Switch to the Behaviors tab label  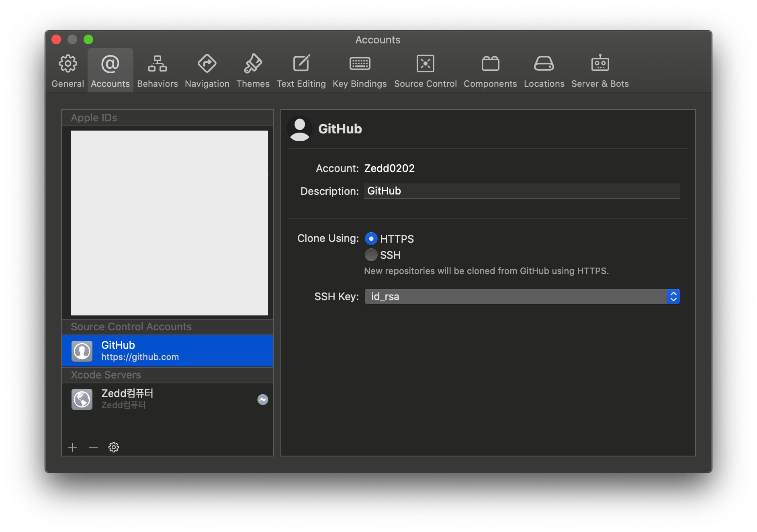tap(158, 84)
